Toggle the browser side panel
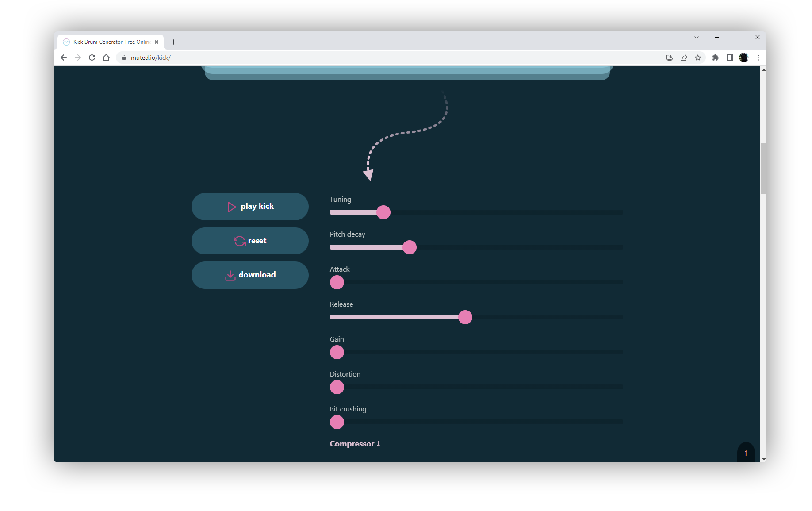Image resolution: width=812 pixels, height=511 pixels. [x=730, y=58]
